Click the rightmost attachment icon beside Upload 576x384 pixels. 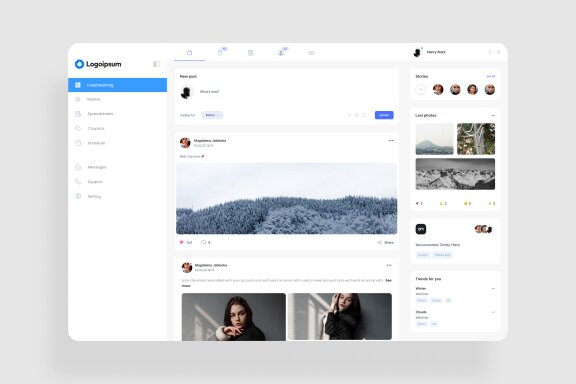pos(364,115)
